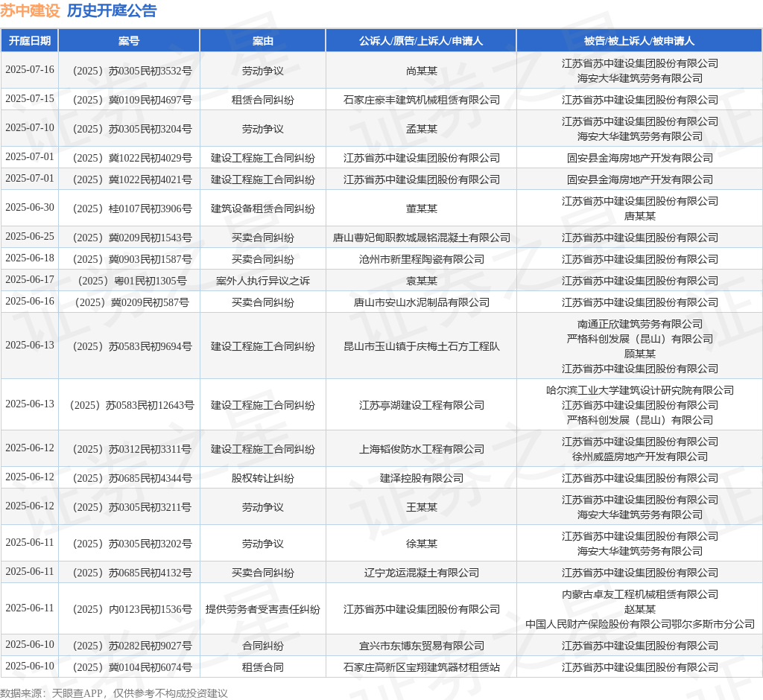Viewport: 763px width, 700px height.
Task: Click 提供劳务者受害责任纠纷 cause cell
Action: point(263,609)
